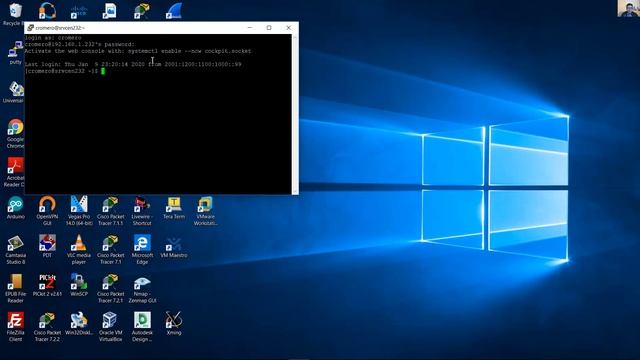Click the PuTTY window vertical scrollbar
Screen dimensions: 640x360
pos(295,114)
